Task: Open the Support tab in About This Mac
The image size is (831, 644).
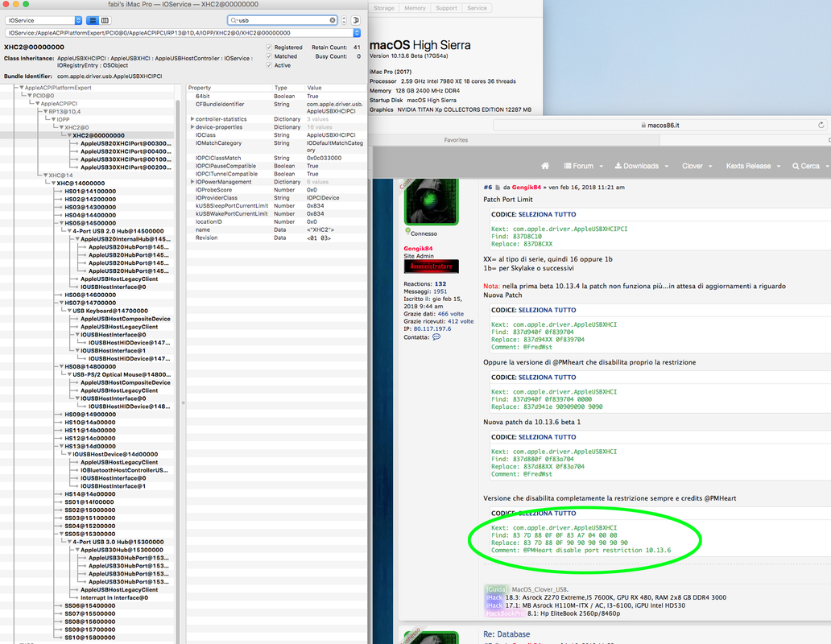Action: pyautogui.click(x=446, y=8)
